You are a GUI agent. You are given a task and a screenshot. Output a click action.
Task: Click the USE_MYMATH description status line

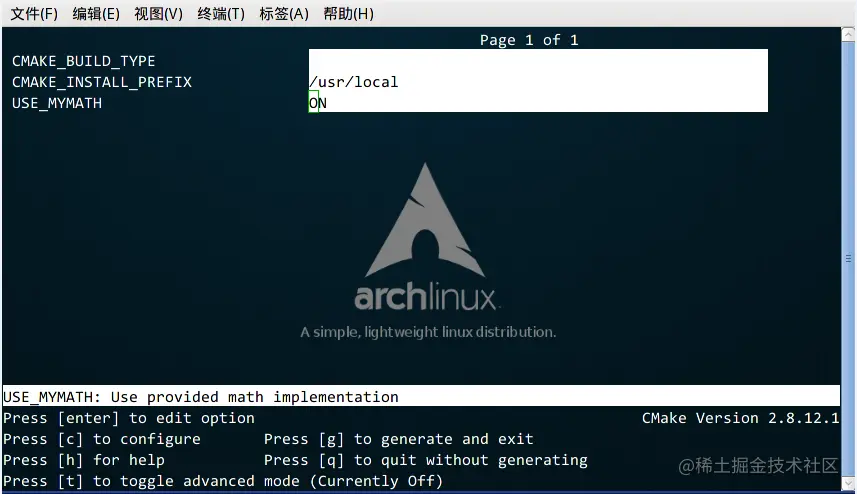421,396
